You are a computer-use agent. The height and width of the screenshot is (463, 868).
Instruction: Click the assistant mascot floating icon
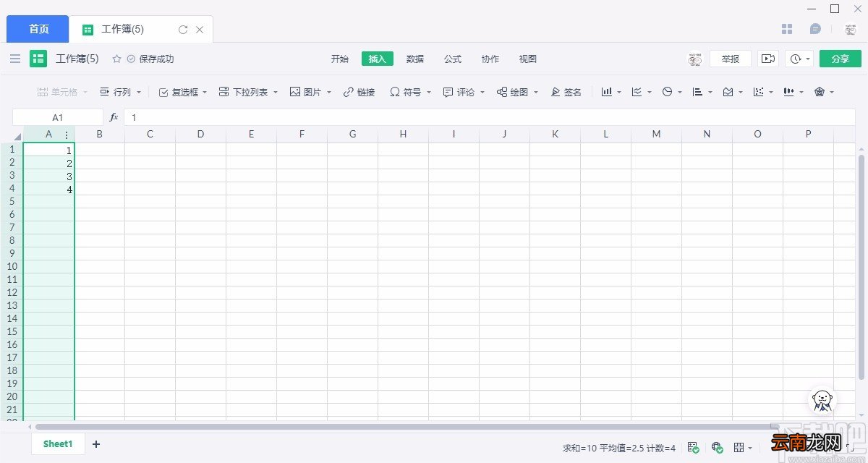coord(822,400)
